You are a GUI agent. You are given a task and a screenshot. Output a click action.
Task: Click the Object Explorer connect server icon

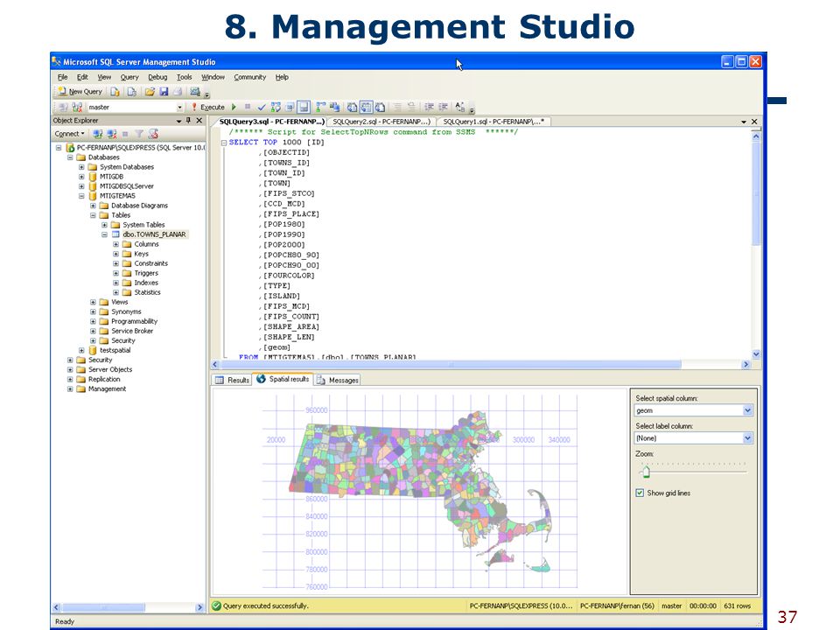click(x=97, y=134)
